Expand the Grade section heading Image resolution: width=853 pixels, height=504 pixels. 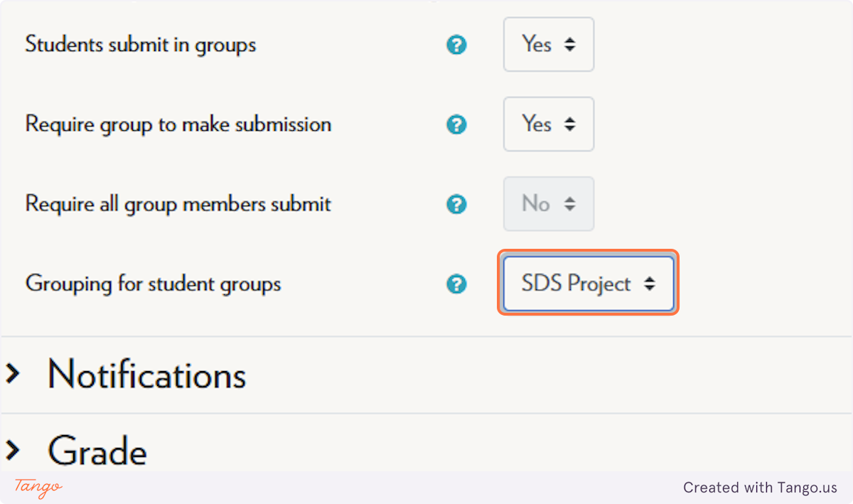pos(97,451)
